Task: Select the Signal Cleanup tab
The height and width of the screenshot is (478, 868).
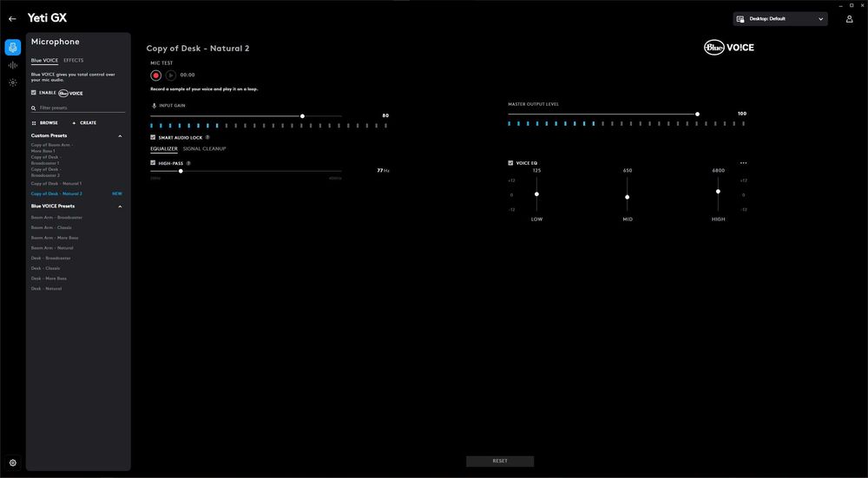Action: [x=204, y=149]
